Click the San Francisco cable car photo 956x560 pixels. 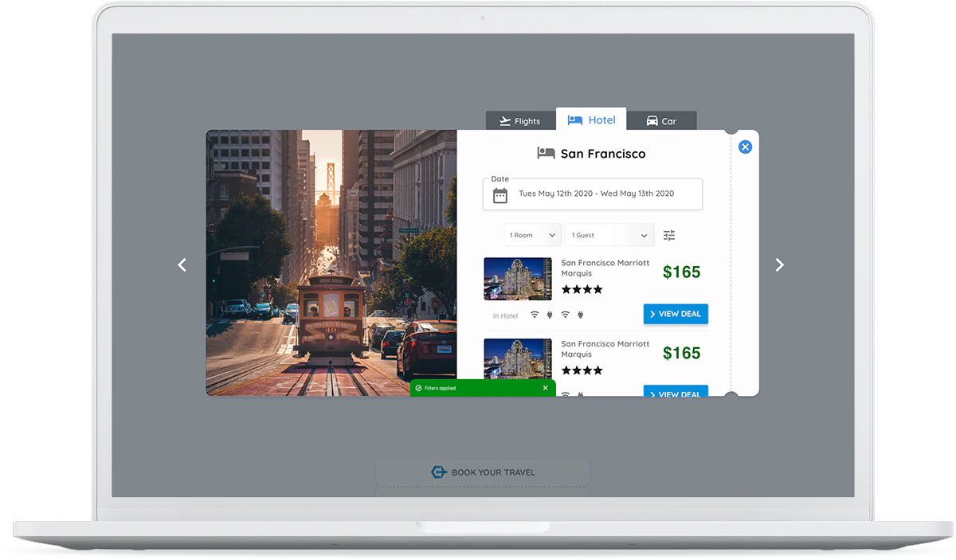point(331,263)
